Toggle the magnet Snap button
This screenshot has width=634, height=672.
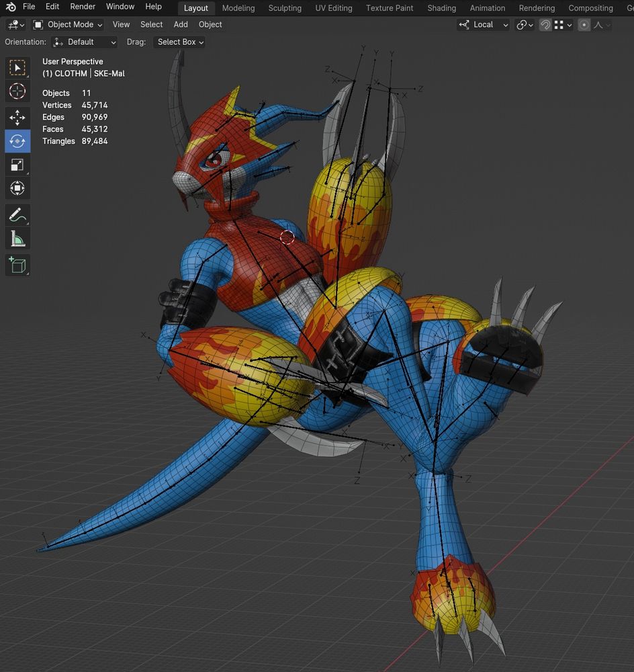pyautogui.click(x=545, y=25)
